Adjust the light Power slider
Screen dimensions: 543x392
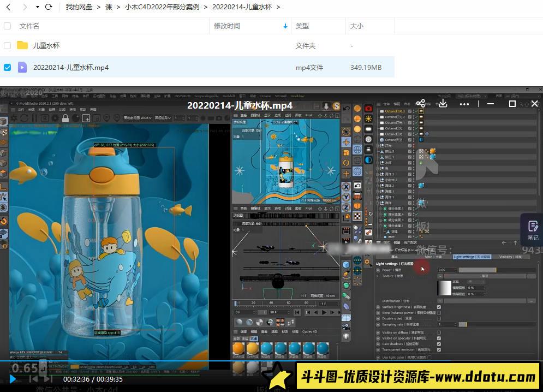(x=497, y=270)
